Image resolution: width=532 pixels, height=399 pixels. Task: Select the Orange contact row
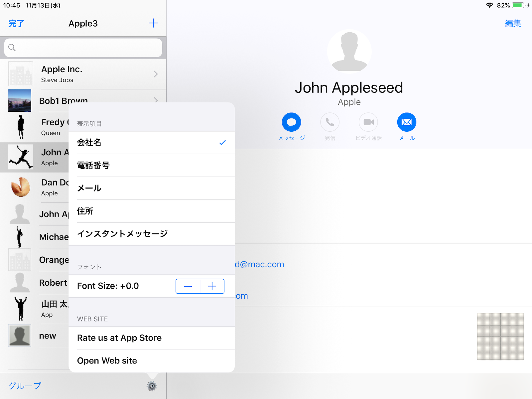click(x=35, y=260)
